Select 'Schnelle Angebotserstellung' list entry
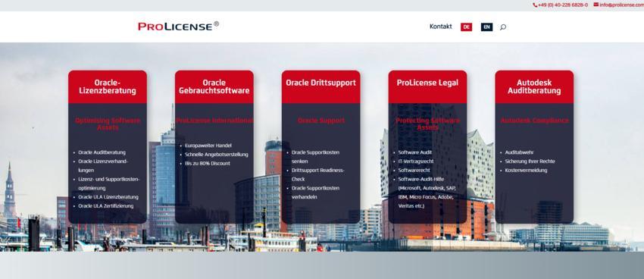This screenshot has width=644, height=279. (x=217, y=155)
